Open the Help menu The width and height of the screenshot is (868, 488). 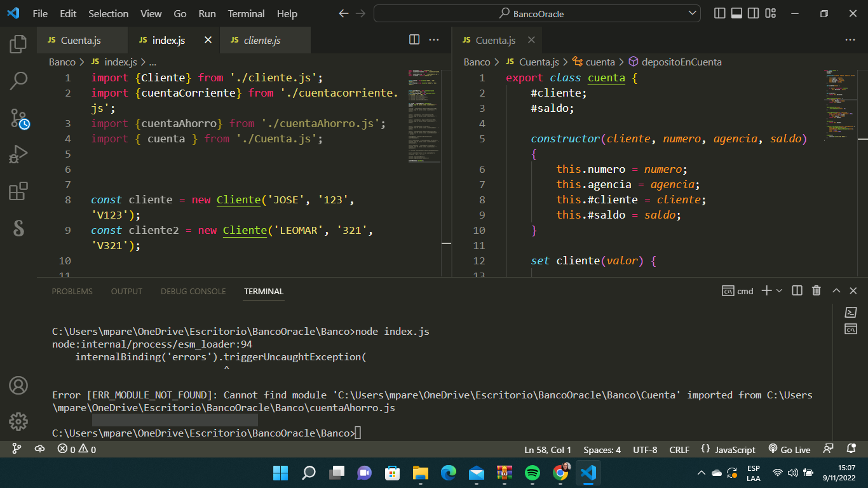287,13
